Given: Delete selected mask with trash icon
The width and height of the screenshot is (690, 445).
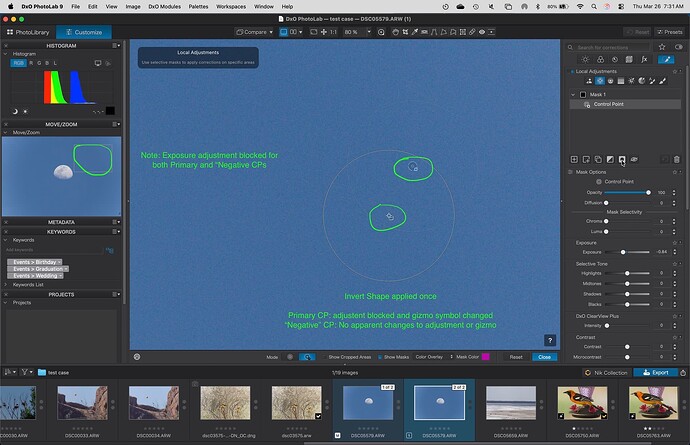Looking at the screenshot, I should pyautogui.click(x=677, y=159).
